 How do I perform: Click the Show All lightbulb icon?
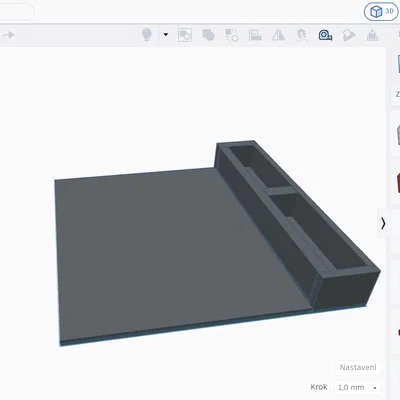click(x=147, y=35)
